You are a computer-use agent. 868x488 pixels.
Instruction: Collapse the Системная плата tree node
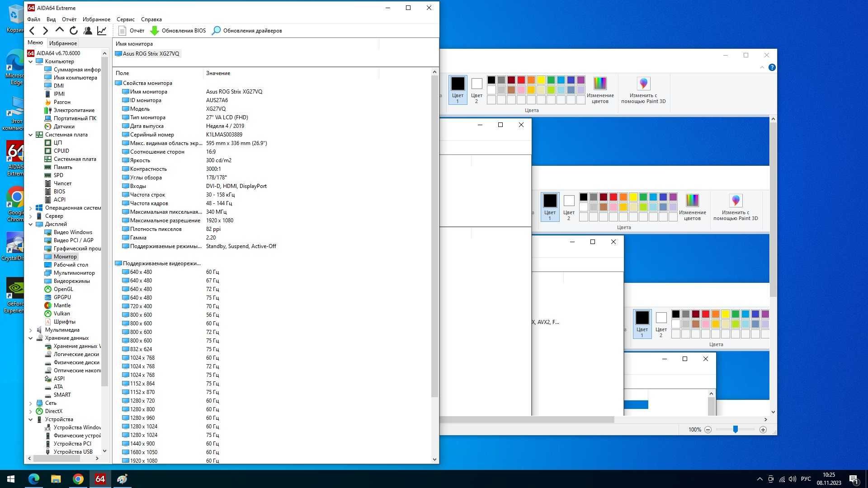pyautogui.click(x=31, y=135)
